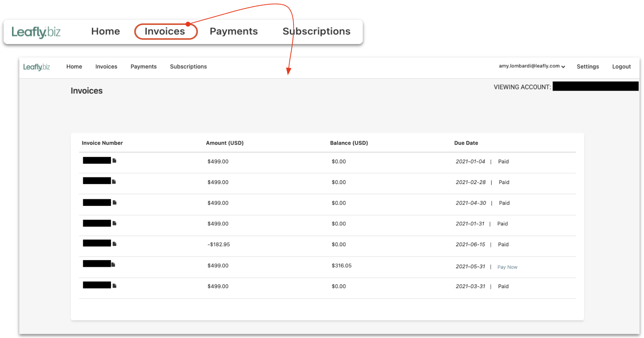The height and width of the screenshot is (338, 644).
Task: Click the VIEWING ACCOUNT label
Action: (x=522, y=87)
